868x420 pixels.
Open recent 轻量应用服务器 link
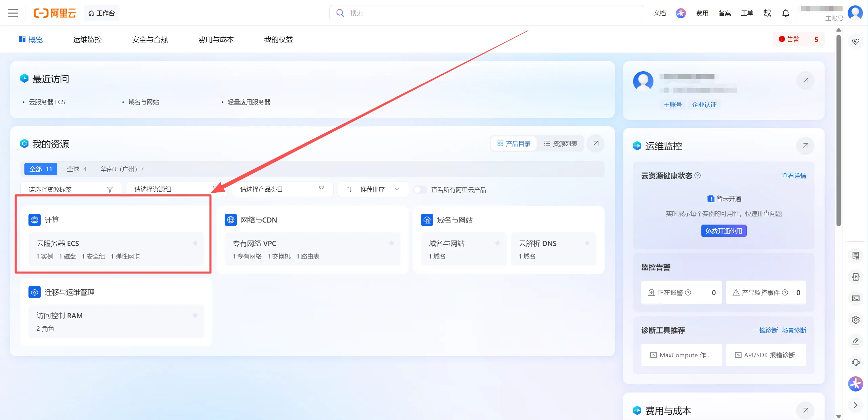249,102
